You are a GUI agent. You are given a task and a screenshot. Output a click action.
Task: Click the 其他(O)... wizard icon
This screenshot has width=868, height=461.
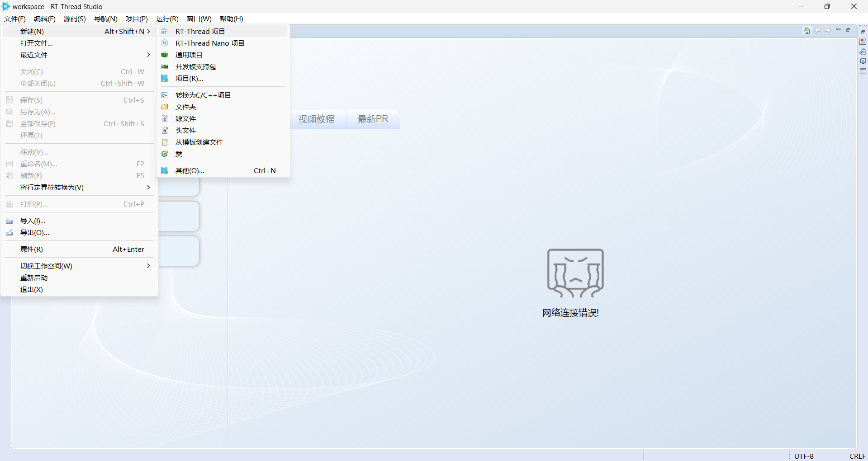(165, 170)
